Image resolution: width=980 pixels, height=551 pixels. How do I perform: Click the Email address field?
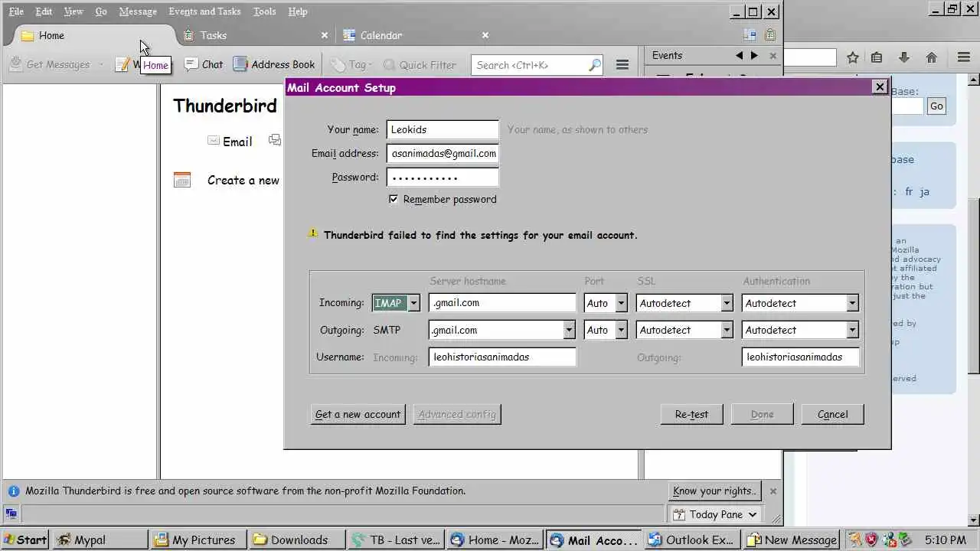pyautogui.click(x=443, y=153)
